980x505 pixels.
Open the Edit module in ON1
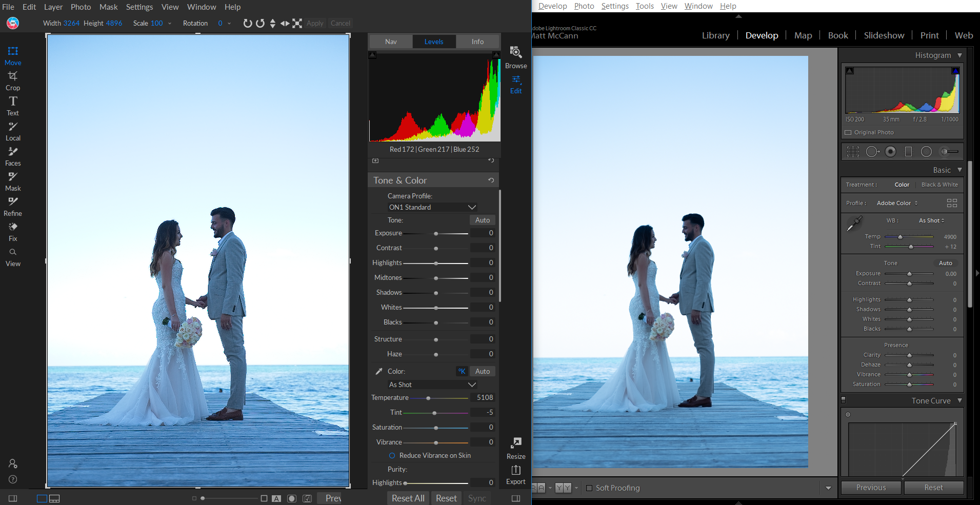click(516, 85)
